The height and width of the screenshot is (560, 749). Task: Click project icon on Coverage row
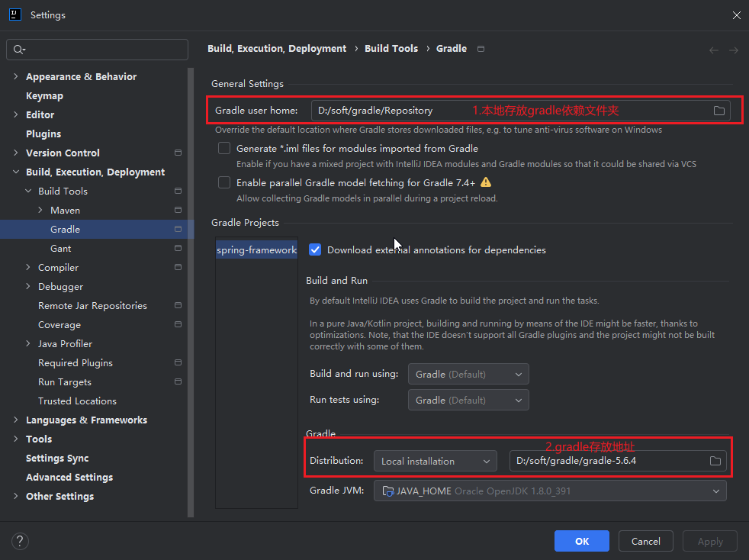pos(178,325)
